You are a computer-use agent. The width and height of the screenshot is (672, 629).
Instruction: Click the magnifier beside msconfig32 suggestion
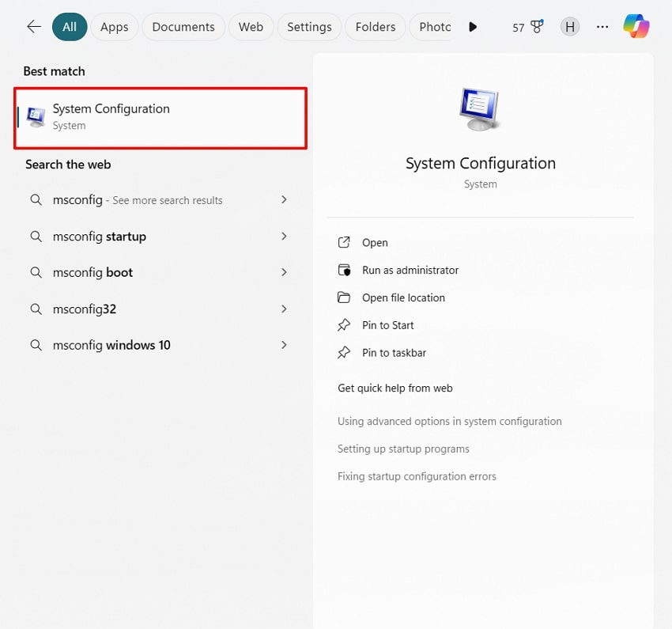36,309
